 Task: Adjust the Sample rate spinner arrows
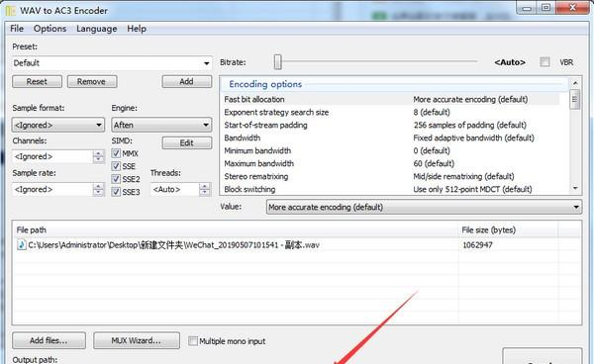click(x=98, y=190)
